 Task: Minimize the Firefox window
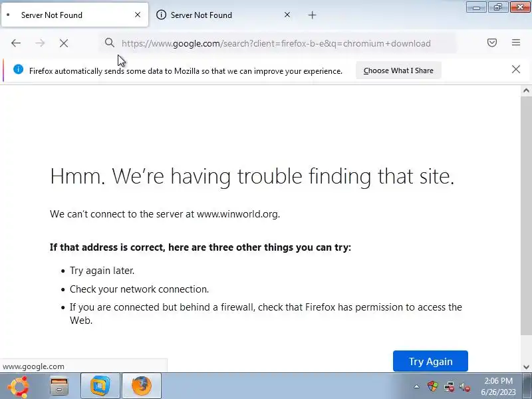476,7
